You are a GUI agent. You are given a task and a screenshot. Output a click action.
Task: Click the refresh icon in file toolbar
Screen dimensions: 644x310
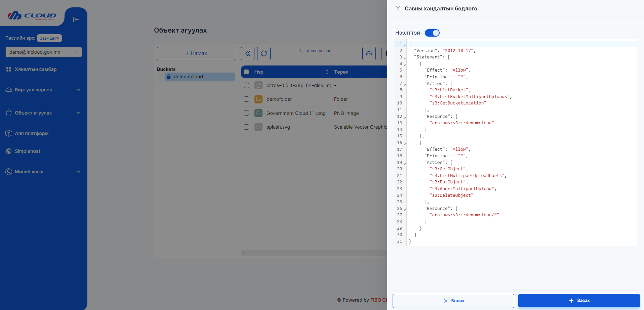coord(264,53)
